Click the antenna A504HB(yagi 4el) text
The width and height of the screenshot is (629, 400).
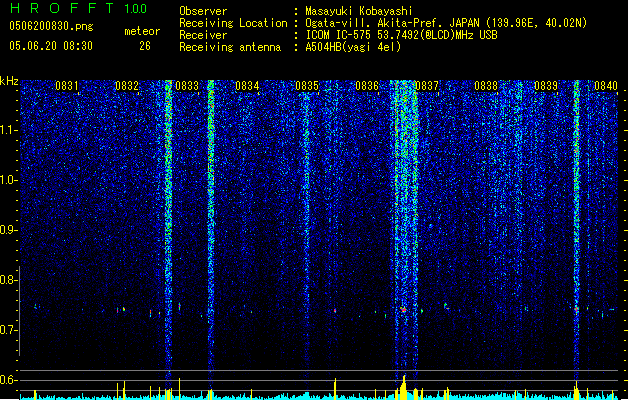point(353,47)
